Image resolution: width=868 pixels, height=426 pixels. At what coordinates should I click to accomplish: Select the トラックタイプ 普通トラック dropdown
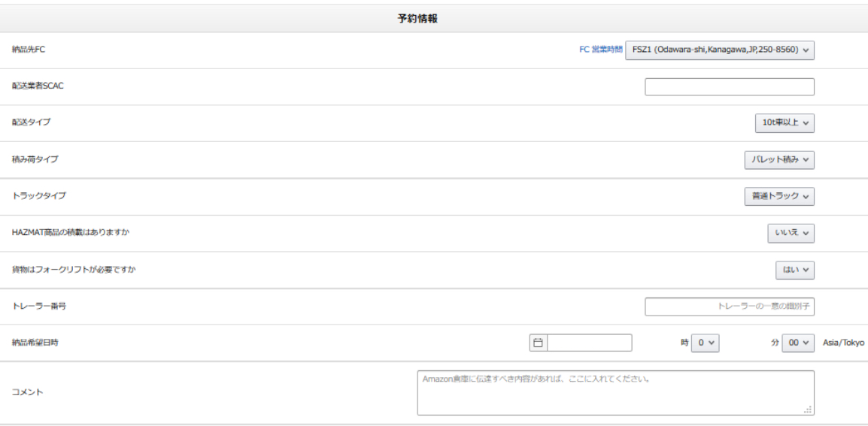pos(778,196)
